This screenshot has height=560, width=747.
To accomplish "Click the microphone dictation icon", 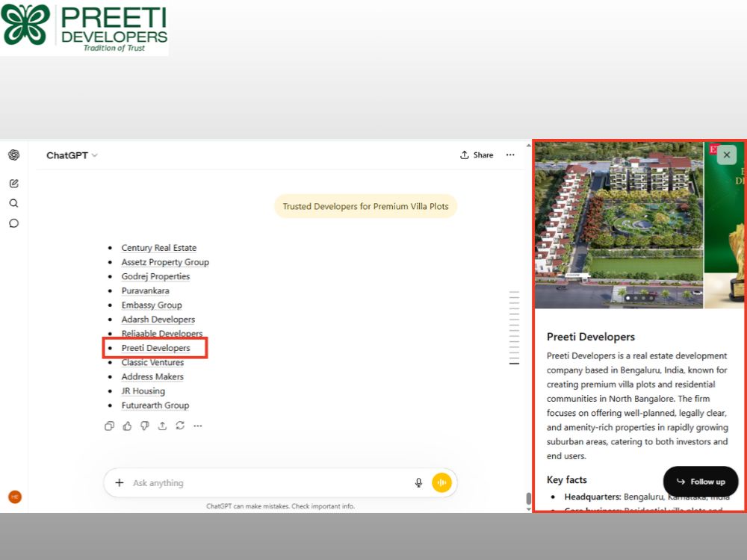I will tap(418, 482).
